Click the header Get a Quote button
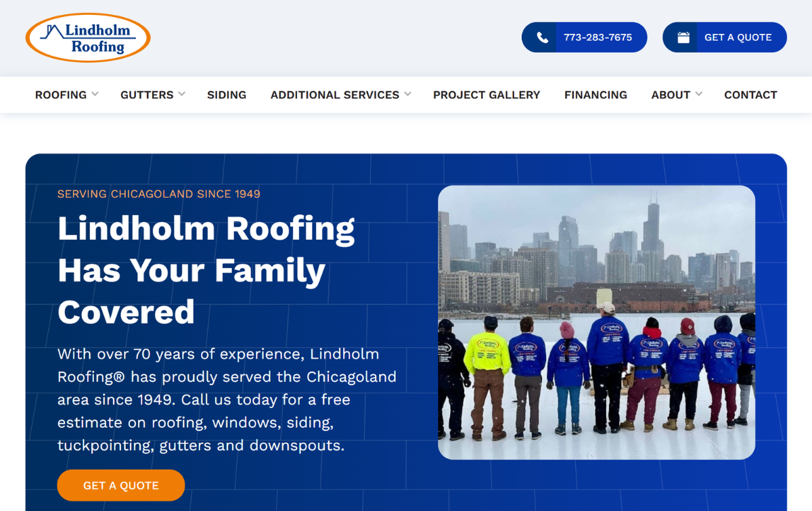 click(x=725, y=37)
